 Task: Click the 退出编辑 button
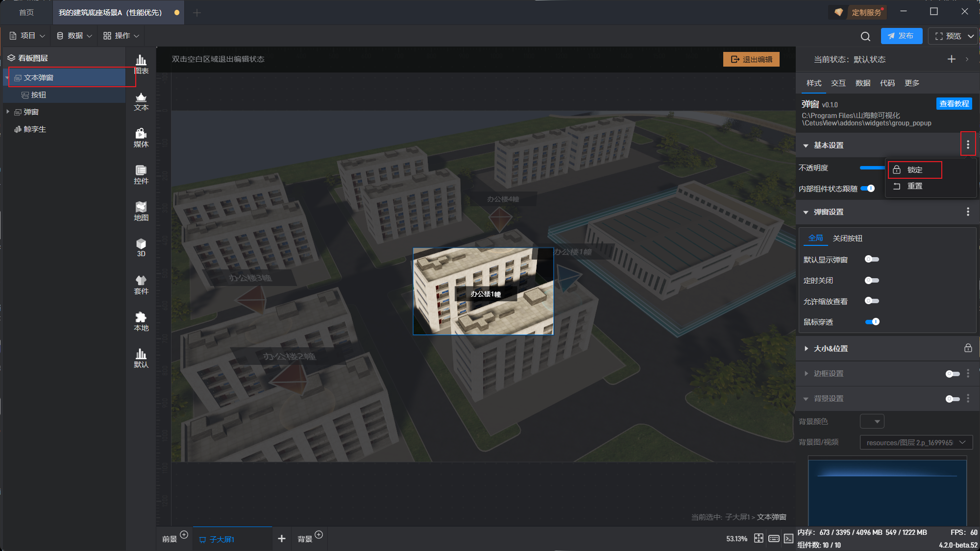pos(751,59)
